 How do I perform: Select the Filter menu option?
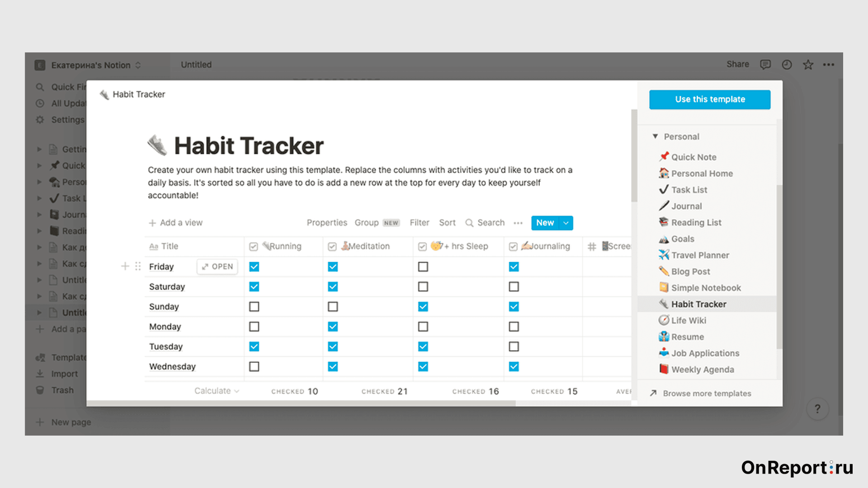419,222
